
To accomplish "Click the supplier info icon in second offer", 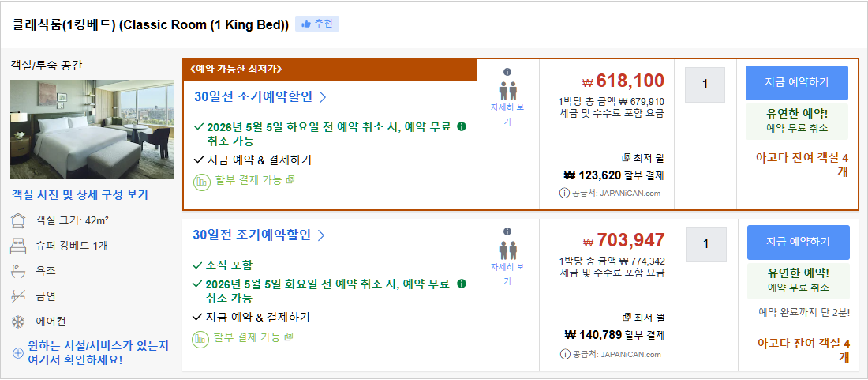I will coord(564,352).
